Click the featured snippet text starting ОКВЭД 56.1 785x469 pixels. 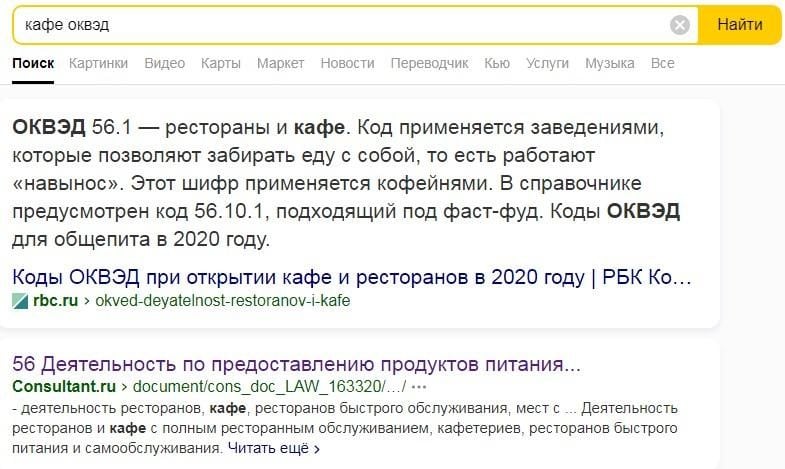(346, 183)
